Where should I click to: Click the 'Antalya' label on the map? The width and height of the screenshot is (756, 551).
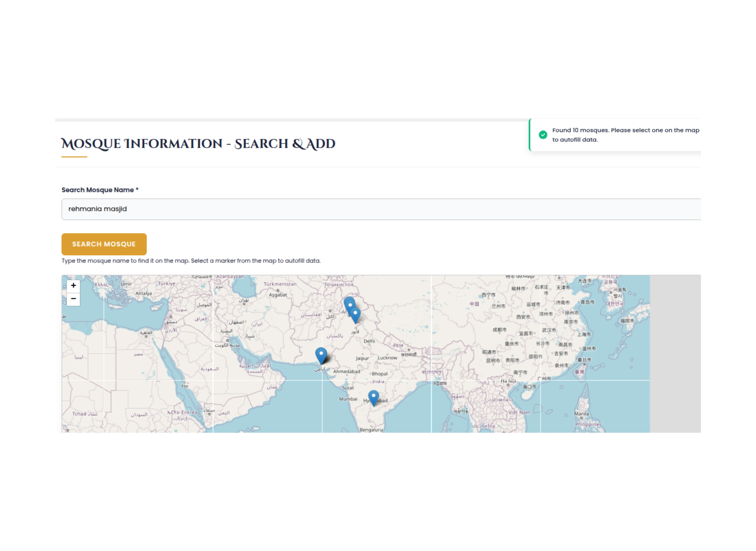144,294
